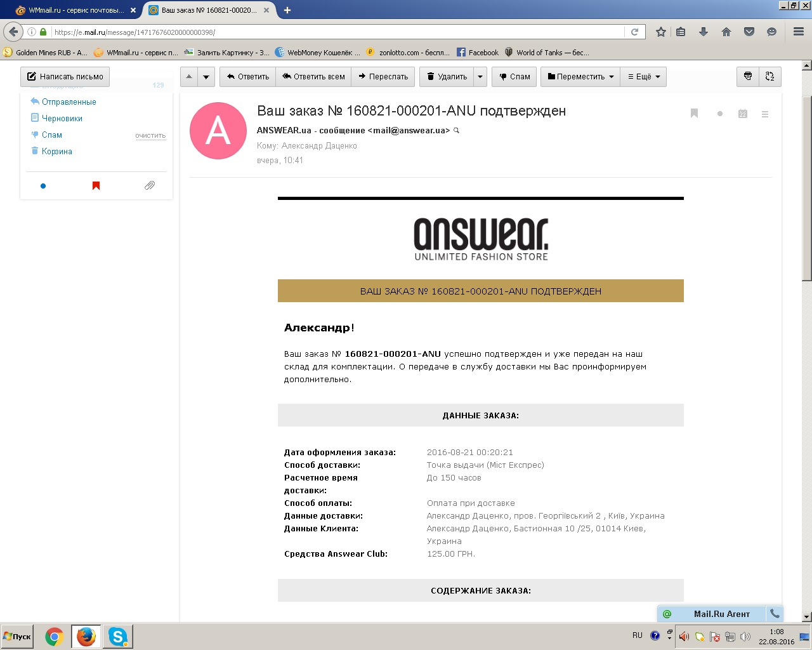The width and height of the screenshot is (812, 650).
Task: Open Golden Mines RUB bookmark
Action: click(46, 53)
